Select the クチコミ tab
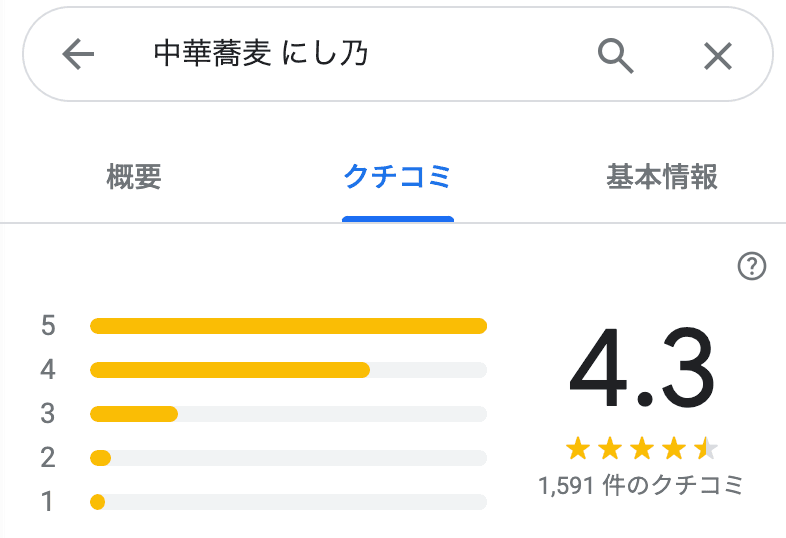786x538 pixels. coord(397,178)
